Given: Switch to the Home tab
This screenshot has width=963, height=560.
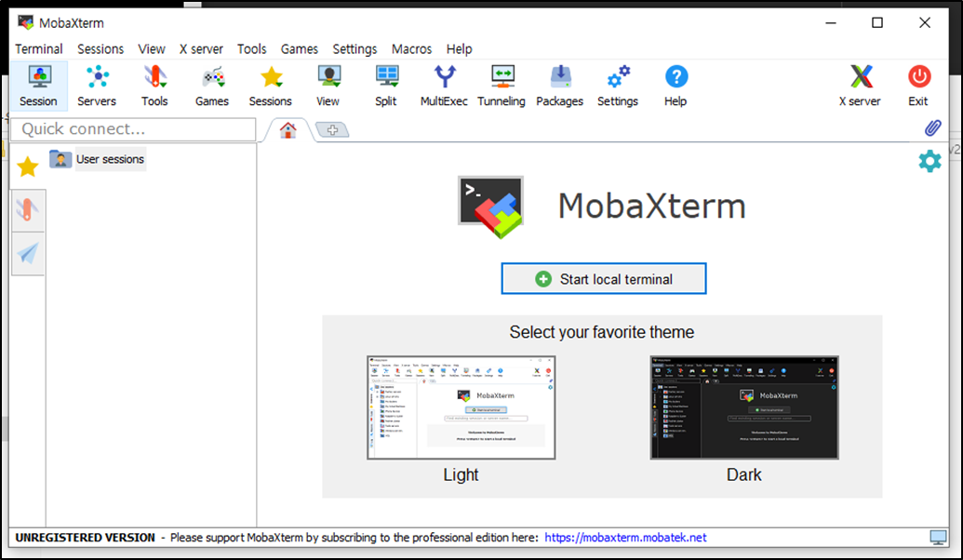Looking at the screenshot, I should (288, 130).
